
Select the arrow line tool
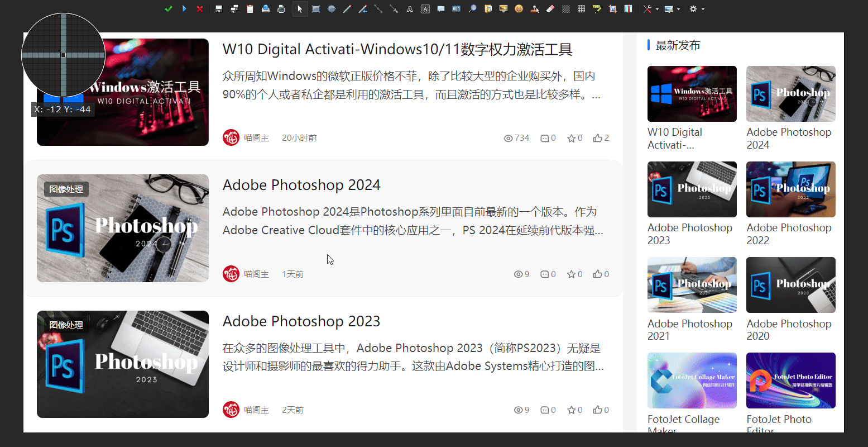(x=394, y=9)
